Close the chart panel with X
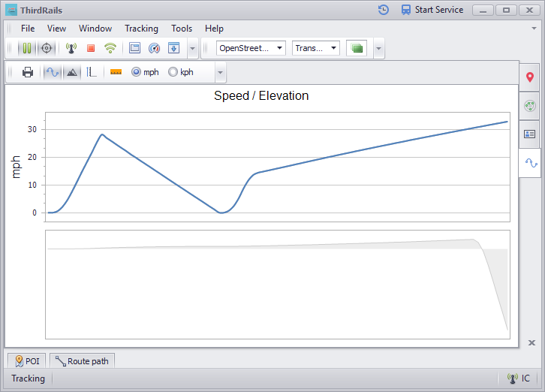This screenshot has width=545, height=392. (531, 343)
